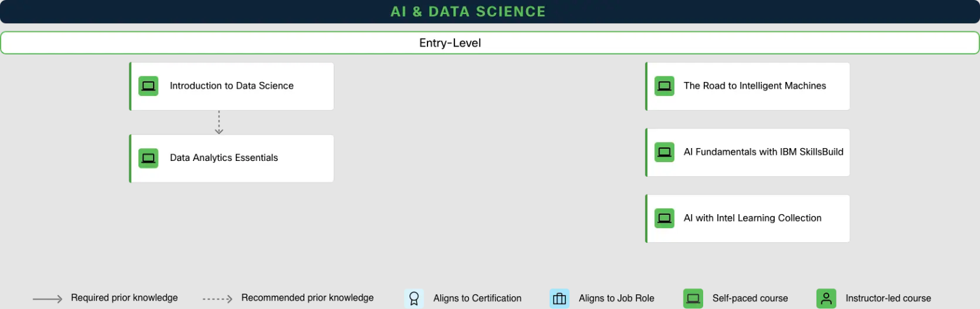Click laptop icon beside AI Fundamentals with IBM SkillsBuild
Image resolution: width=980 pixels, height=309 pixels.
664,152
